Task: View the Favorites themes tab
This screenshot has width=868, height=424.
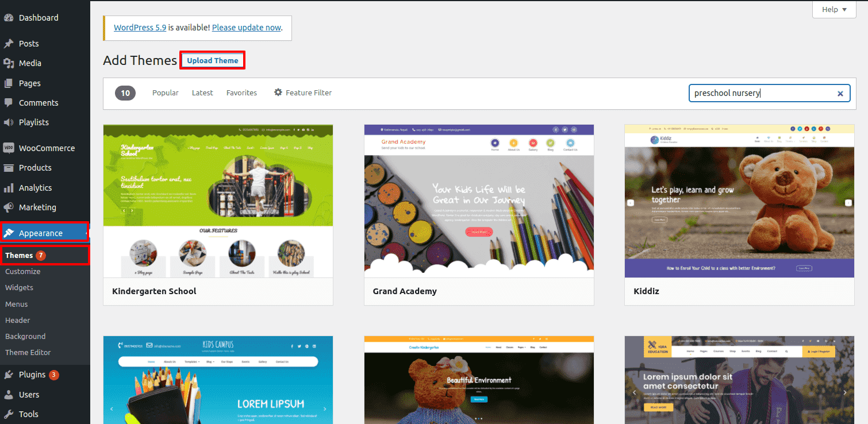Action: tap(241, 92)
